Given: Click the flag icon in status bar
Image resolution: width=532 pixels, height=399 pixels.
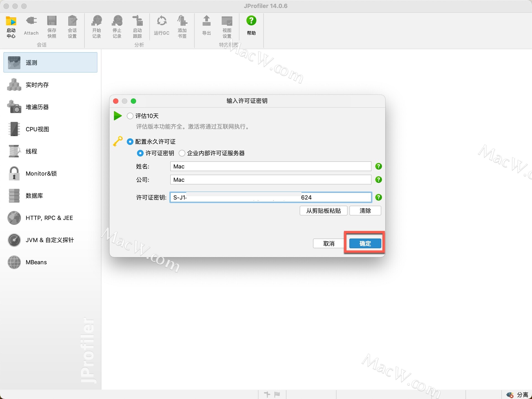Looking at the screenshot, I should [277, 394].
